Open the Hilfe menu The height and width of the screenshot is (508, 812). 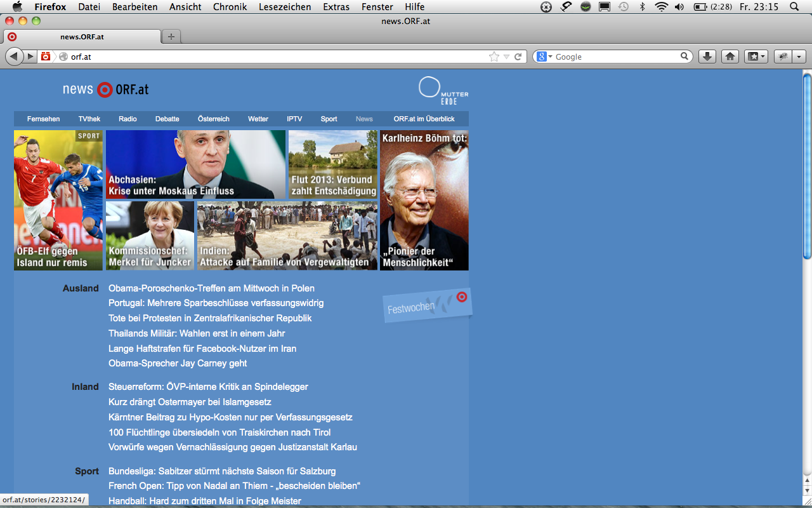point(414,7)
